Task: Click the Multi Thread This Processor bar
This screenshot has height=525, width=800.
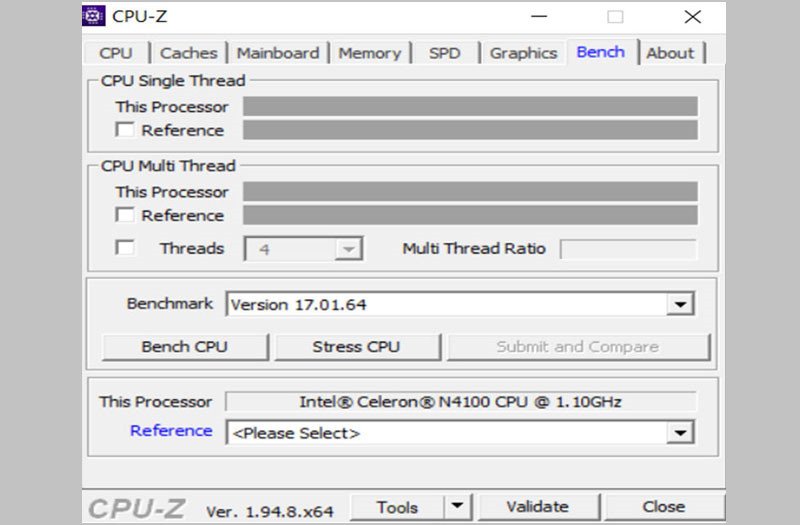Action: click(470, 192)
